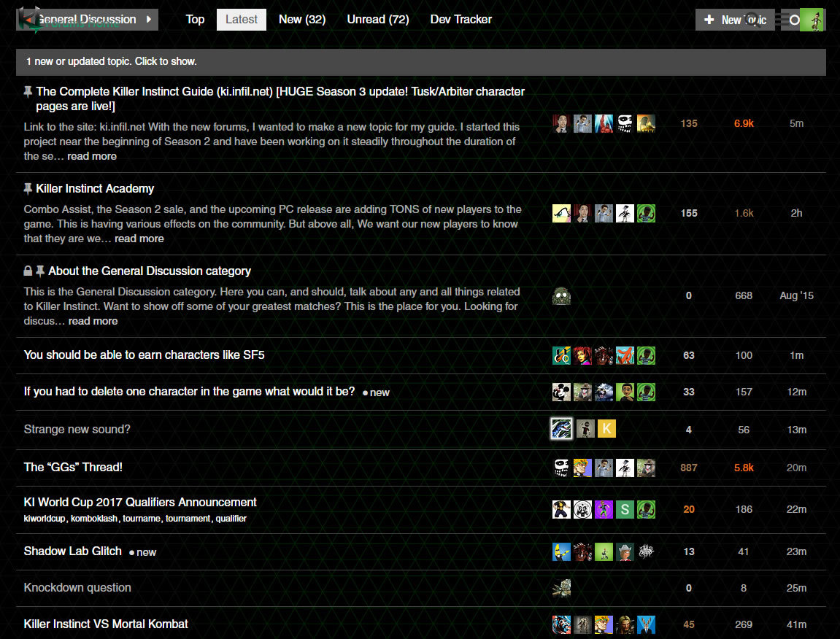Open the New (32) tab
The image size is (840, 639).
[x=302, y=20]
